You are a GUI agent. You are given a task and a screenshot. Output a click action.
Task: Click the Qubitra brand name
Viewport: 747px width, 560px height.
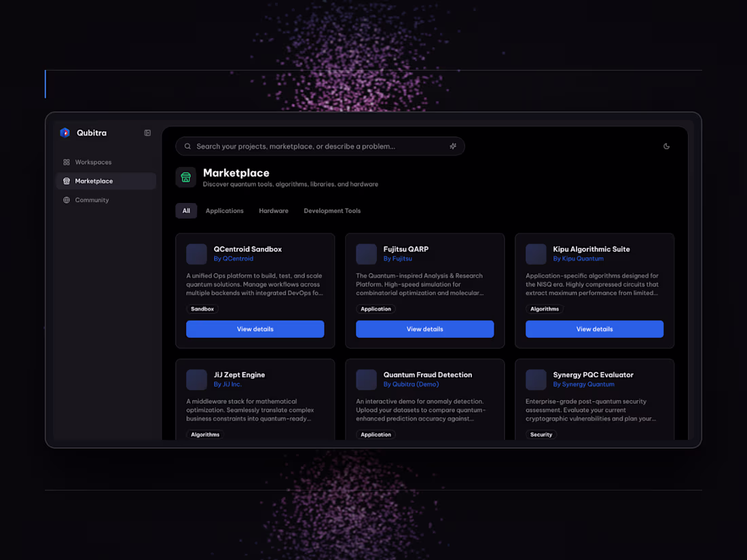(x=92, y=133)
